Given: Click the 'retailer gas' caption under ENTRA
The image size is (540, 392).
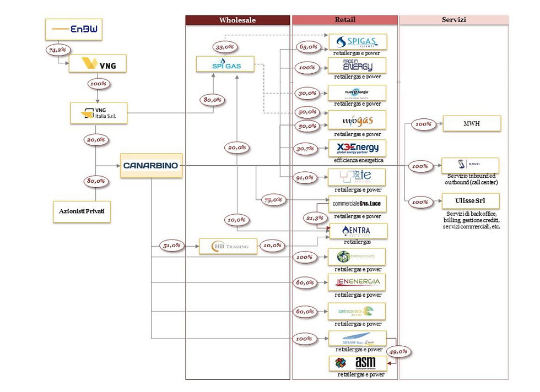Looking at the screenshot, I should coord(358,242).
